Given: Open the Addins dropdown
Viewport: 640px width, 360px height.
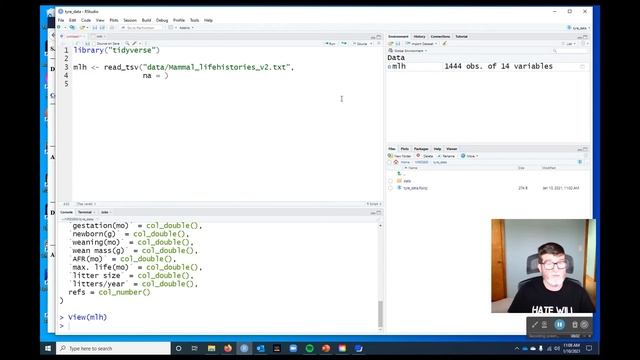Looking at the screenshot, I should [187, 28].
